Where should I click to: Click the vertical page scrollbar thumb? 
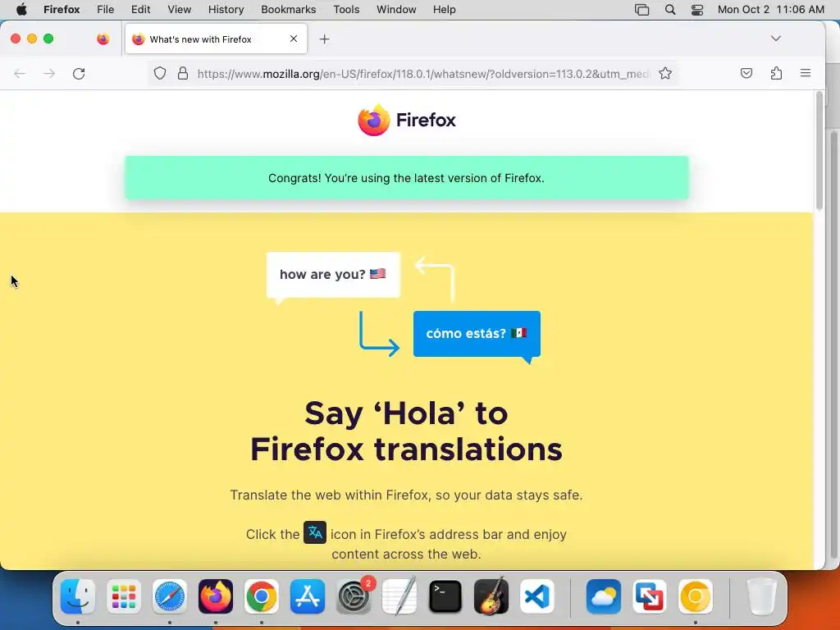pos(819,151)
